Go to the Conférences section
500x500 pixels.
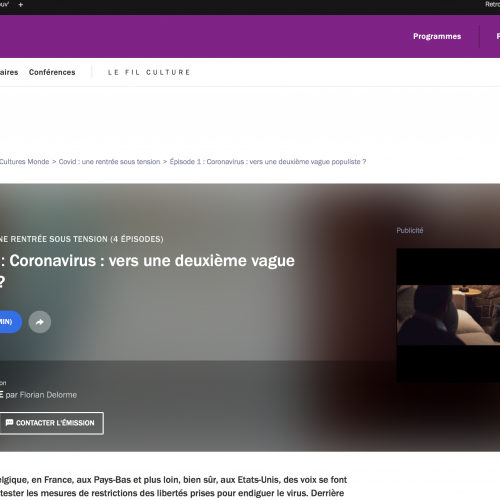coord(52,72)
